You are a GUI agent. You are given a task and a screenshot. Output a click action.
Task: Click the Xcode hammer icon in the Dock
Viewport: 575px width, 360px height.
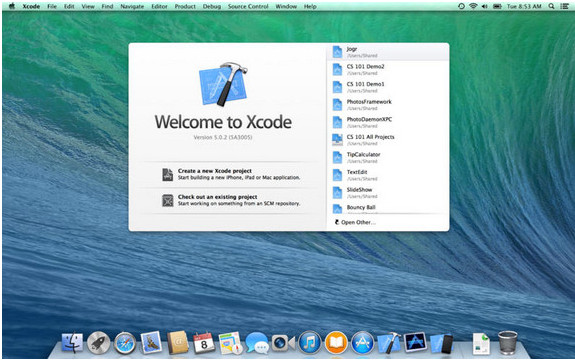point(389,343)
